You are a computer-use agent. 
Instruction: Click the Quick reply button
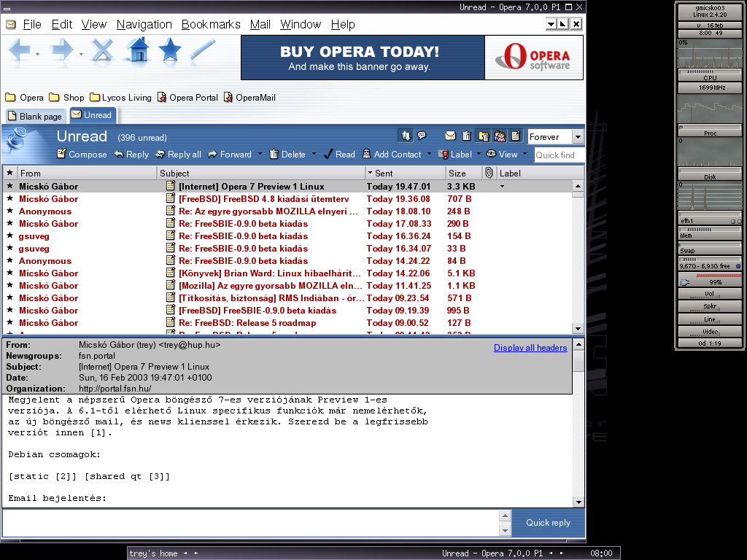548,522
